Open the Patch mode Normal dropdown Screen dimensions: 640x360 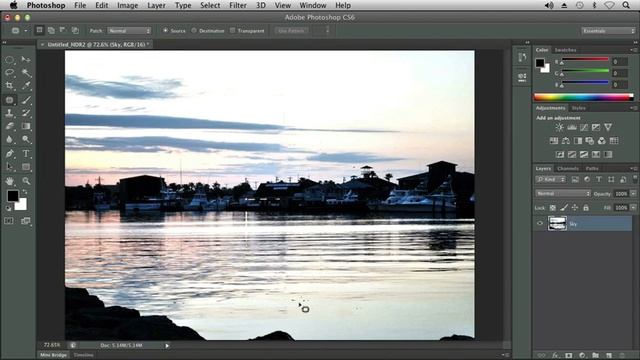tap(129, 31)
